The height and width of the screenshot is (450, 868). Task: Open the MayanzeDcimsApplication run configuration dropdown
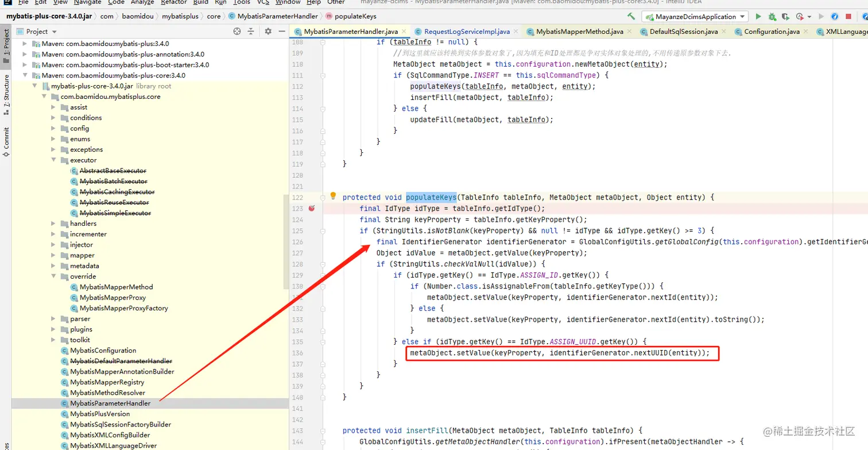[x=695, y=17]
